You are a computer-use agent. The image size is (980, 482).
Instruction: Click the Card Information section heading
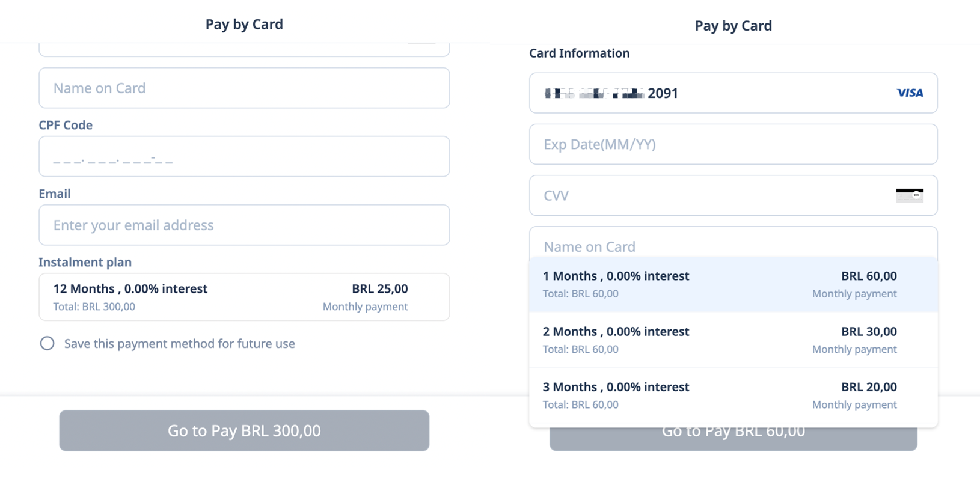[579, 53]
